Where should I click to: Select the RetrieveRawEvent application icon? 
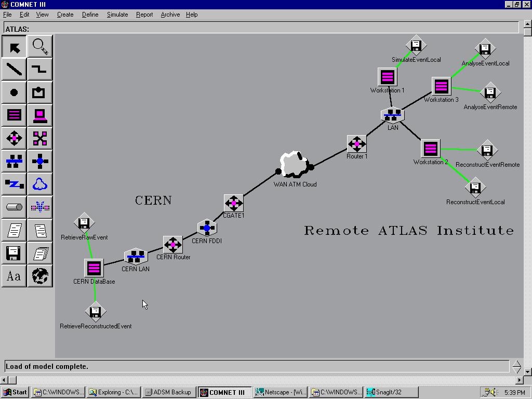(84, 223)
